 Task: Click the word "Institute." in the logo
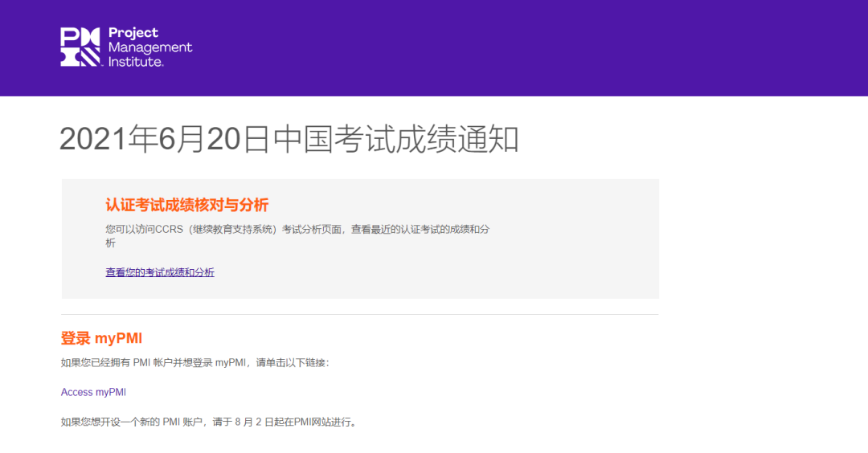[x=136, y=62]
